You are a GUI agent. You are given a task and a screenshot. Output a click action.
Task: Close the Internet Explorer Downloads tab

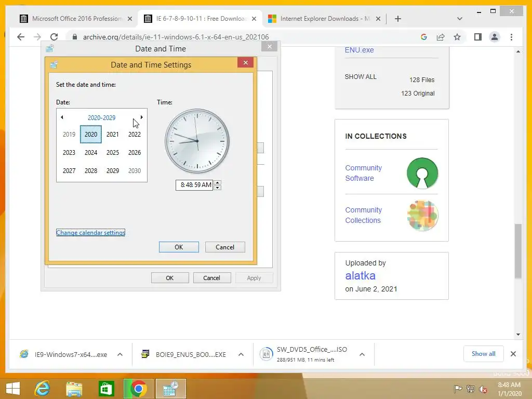click(378, 19)
